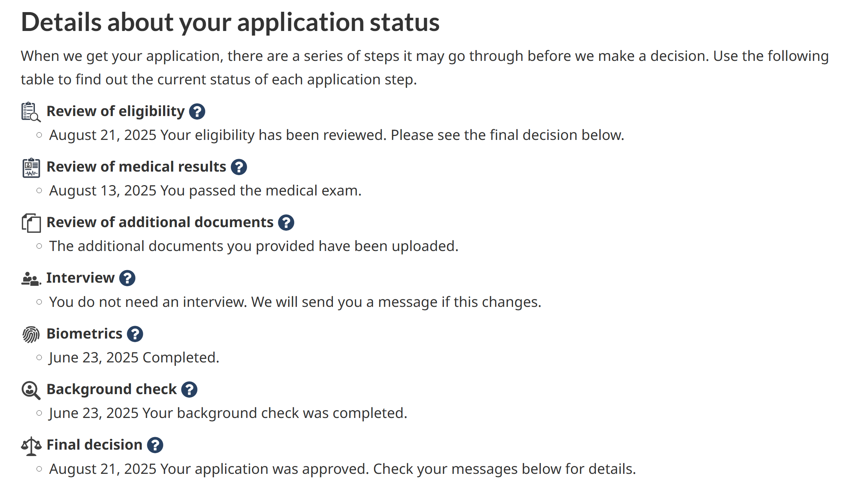Click the Final decision heading text
The width and height of the screenshot is (868, 492).
[94, 445]
